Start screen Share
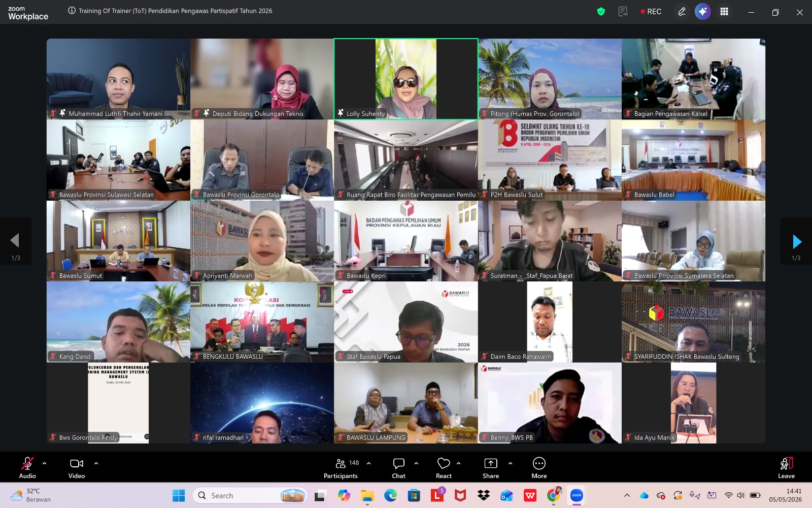812x508 pixels. 491,467
